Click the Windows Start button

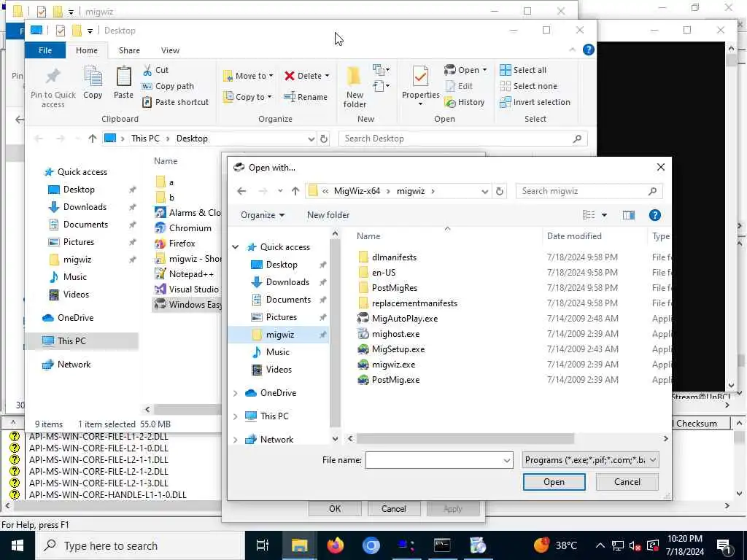pos(18,545)
